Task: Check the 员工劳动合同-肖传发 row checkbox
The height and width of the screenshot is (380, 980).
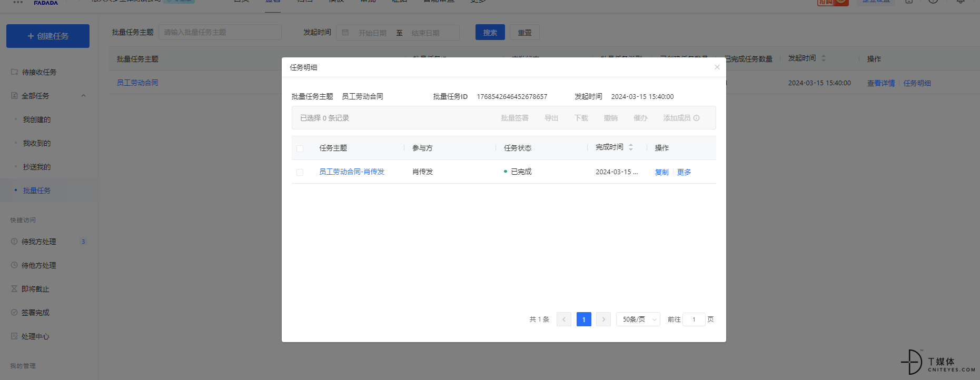Action: (300, 172)
